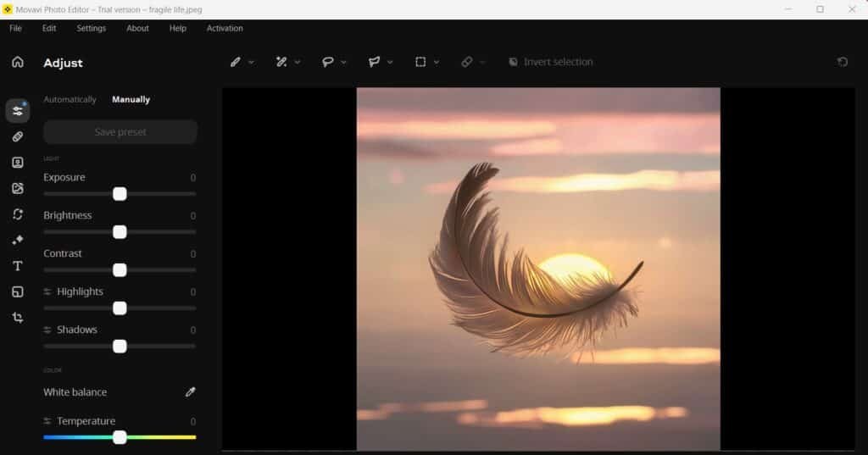Open the retouch bandage tool in sidebar
Image resolution: width=868 pixels, height=455 pixels.
17,136
